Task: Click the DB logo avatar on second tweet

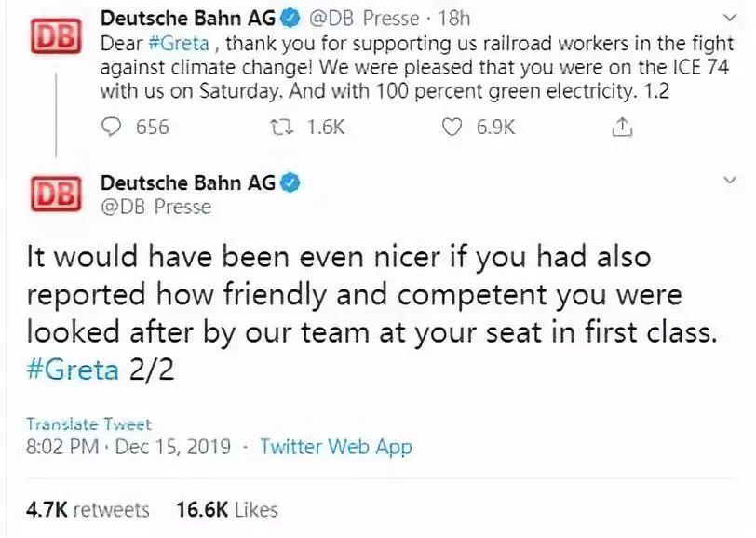Action: click(x=55, y=194)
